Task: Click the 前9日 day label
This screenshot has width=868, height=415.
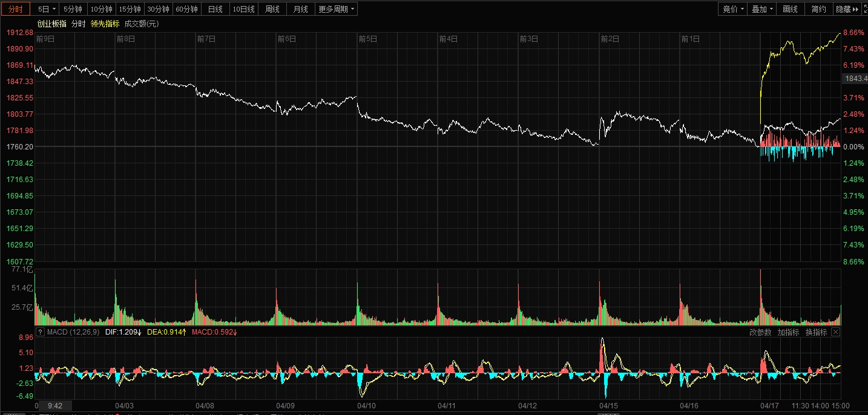Action: pos(45,39)
